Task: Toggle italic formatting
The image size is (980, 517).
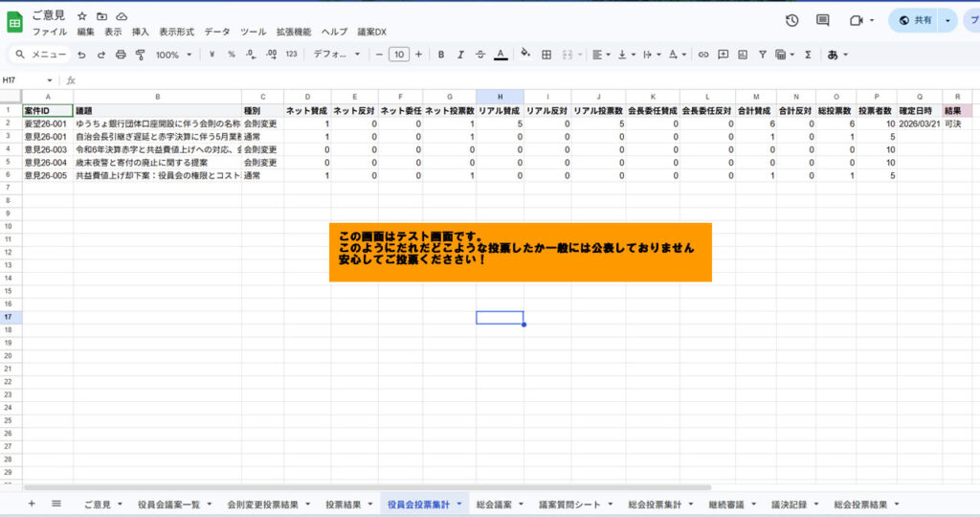Action: 460,55
